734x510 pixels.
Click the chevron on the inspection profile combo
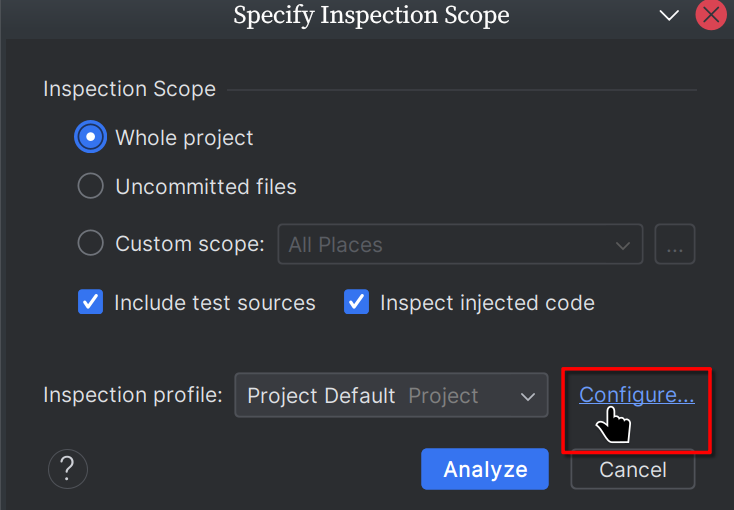click(528, 397)
